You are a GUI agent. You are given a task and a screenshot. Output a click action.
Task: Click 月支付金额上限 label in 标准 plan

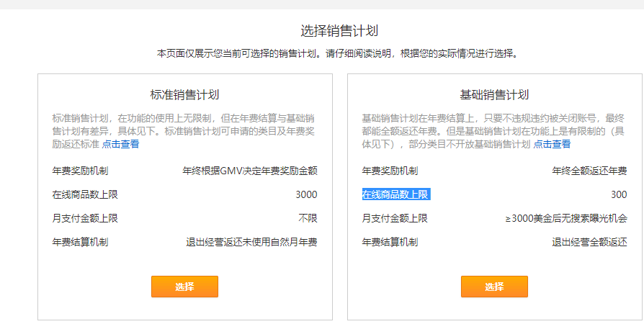click(x=85, y=218)
